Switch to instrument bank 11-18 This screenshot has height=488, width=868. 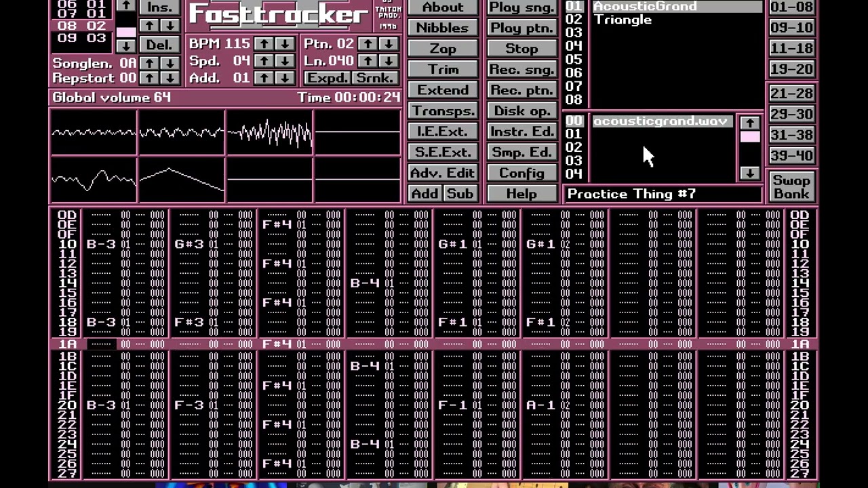pos(791,49)
